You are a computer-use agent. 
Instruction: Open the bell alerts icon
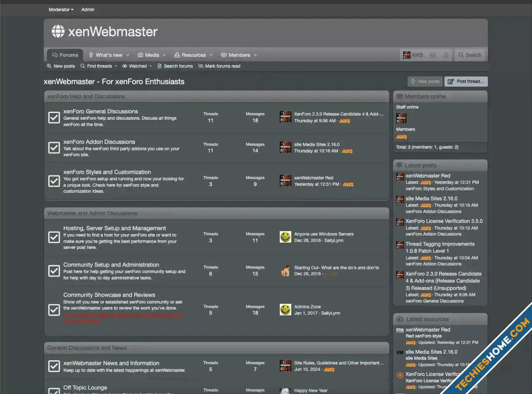tap(446, 55)
